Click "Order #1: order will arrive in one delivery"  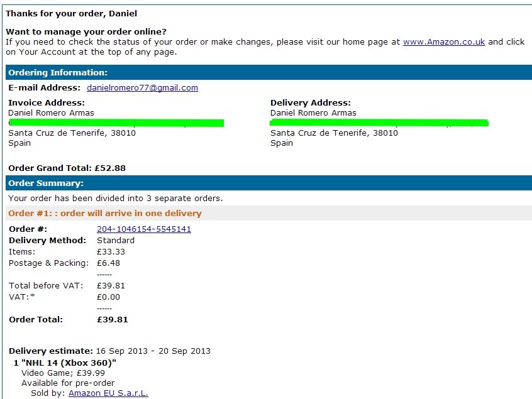pyautogui.click(x=105, y=213)
